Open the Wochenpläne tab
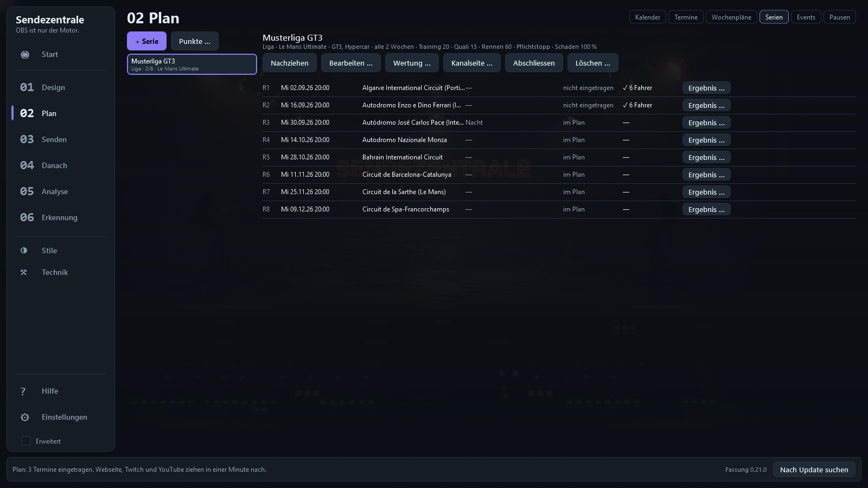This screenshot has height=488, width=868. pos(731,17)
